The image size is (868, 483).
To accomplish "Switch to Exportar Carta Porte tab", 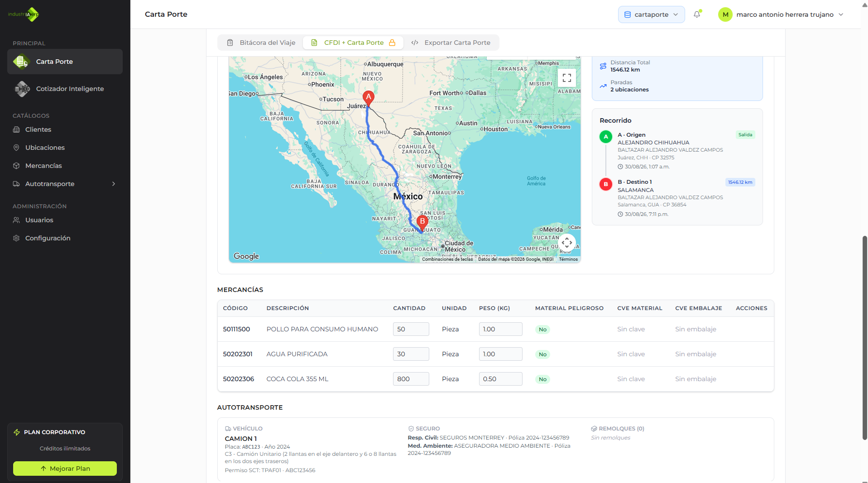I will (x=451, y=43).
